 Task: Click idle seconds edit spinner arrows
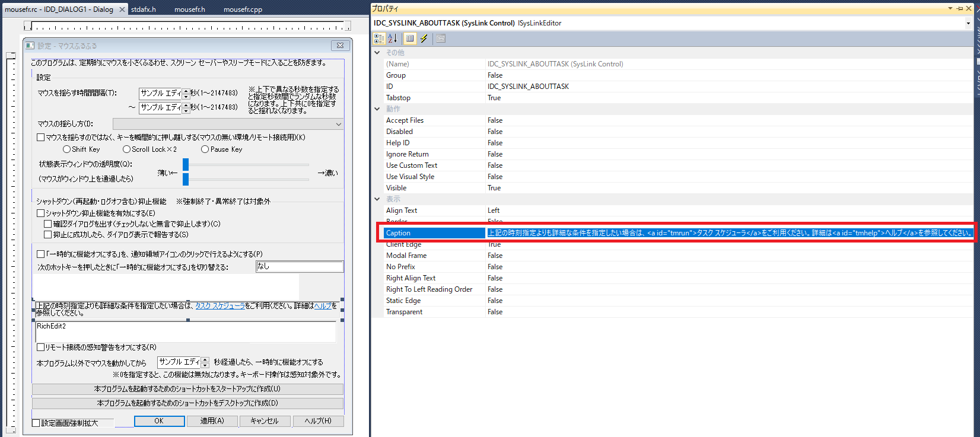[205, 362]
